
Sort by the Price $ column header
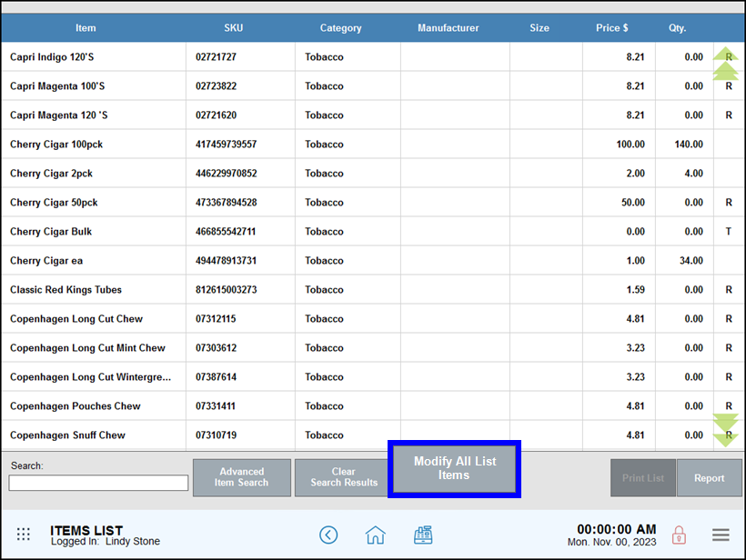(612, 28)
